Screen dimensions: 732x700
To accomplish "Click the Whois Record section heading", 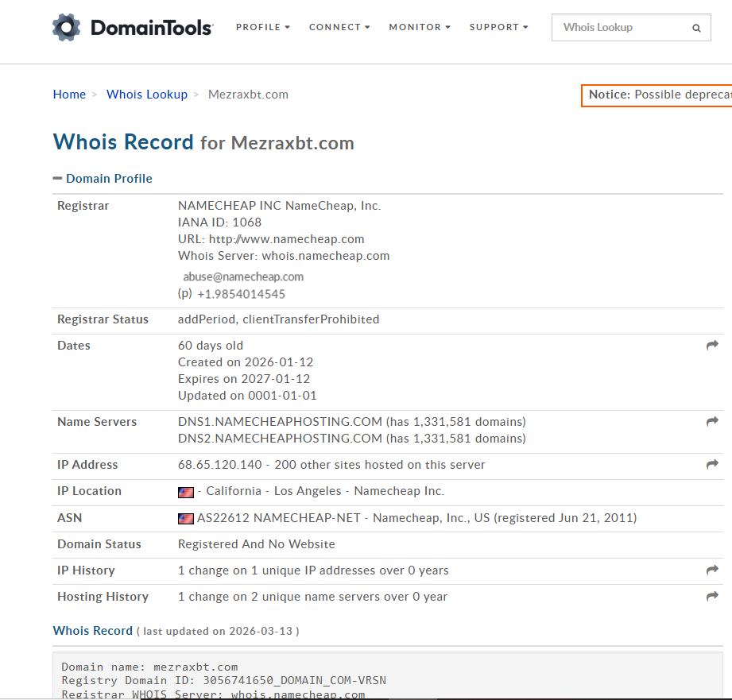I will (x=93, y=630).
